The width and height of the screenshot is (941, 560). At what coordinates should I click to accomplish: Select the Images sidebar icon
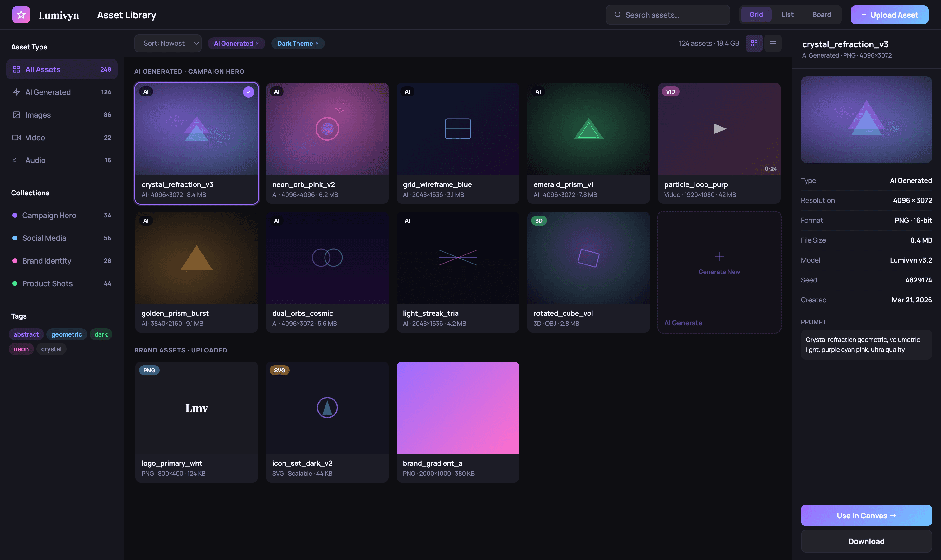[16, 114]
